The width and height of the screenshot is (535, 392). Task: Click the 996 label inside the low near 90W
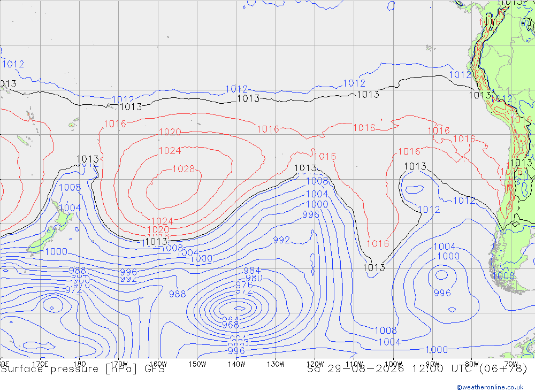(442, 293)
